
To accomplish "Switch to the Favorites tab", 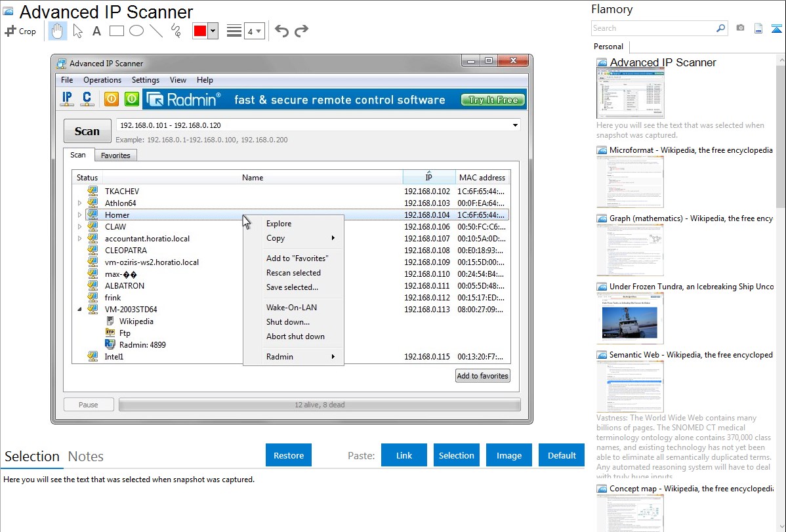I will (115, 155).
